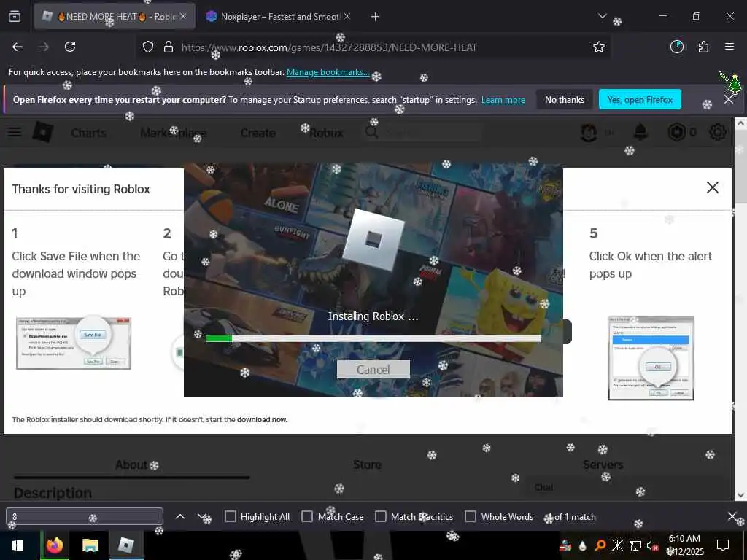Open the network tray icon
The width and height of the screenshot is (747, 560).
click(635, 545)
